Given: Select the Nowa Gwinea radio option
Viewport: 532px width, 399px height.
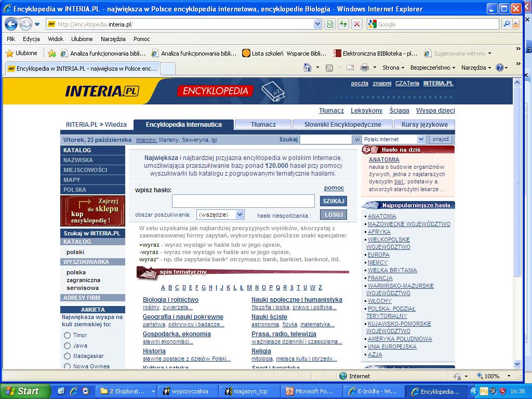Looking at the screenshot, I should point(67,366).
